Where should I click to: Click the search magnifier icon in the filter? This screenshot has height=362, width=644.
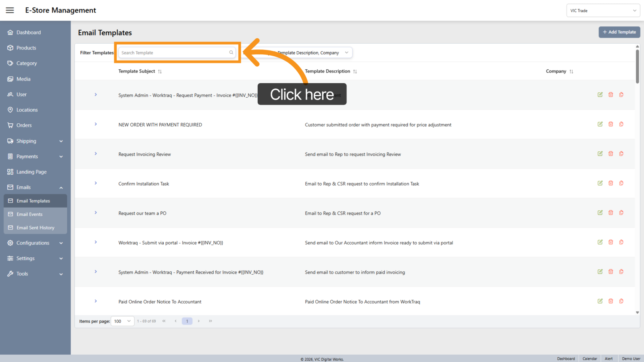click(x=231, y=52)
